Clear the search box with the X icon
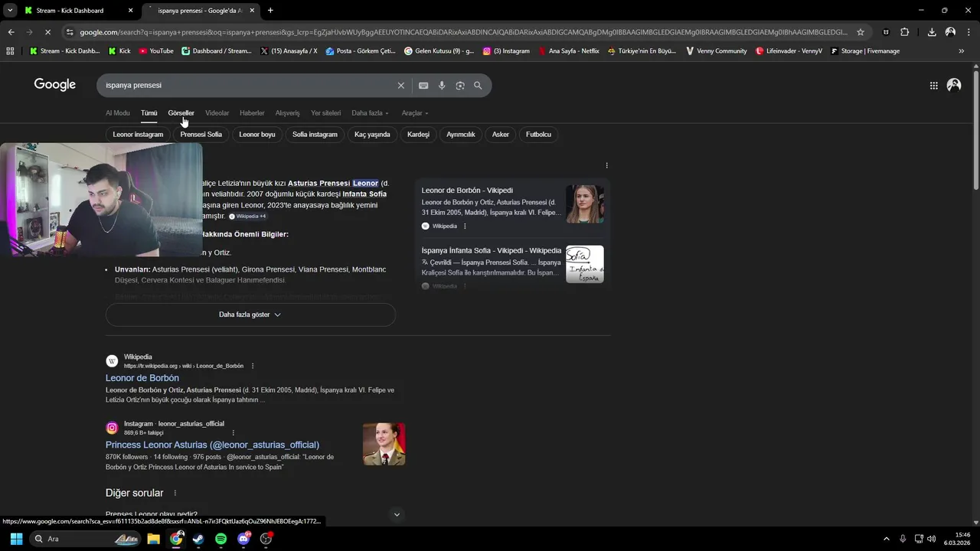Image resolution: width=980 pixels, height=551 pixels. (400, 86)
